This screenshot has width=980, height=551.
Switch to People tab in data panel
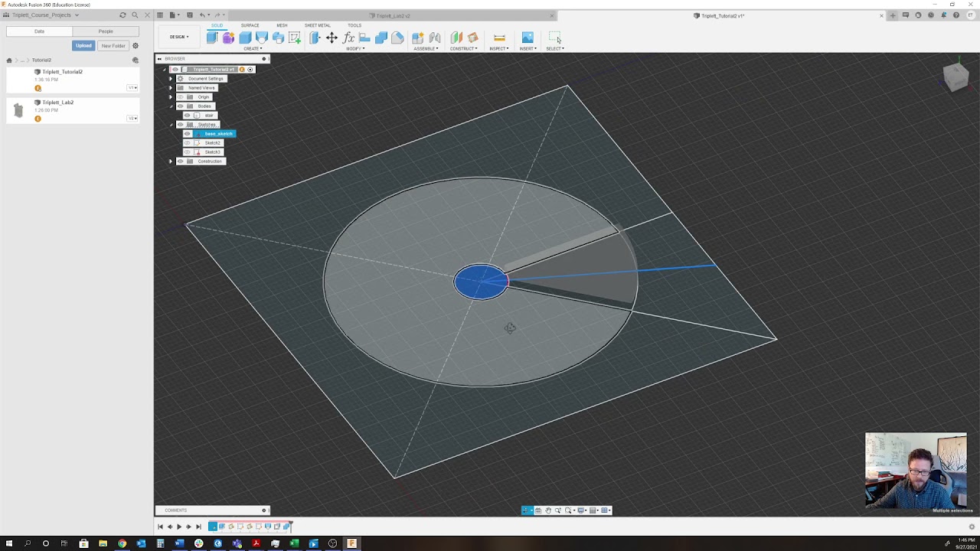106,31
